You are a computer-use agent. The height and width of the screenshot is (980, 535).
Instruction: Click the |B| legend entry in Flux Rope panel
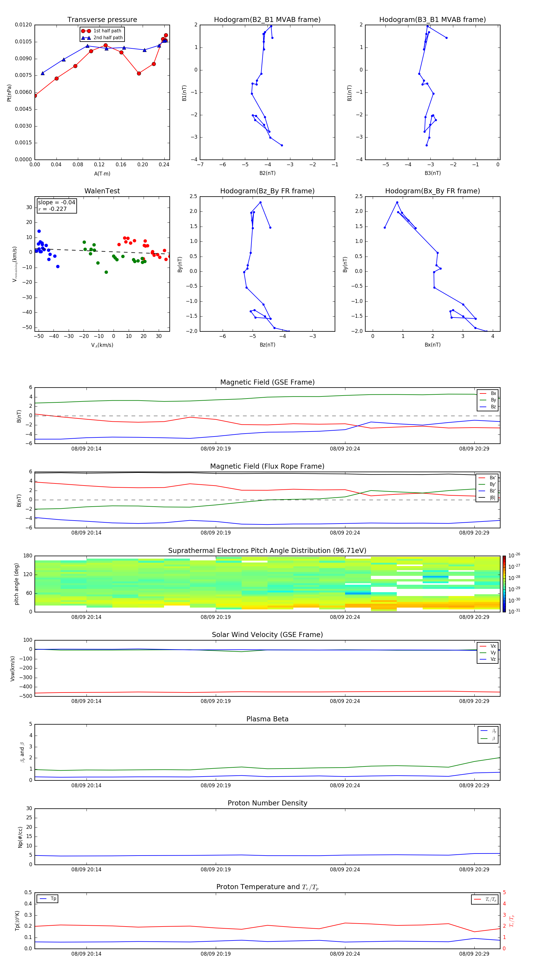(x=487, y=498)
